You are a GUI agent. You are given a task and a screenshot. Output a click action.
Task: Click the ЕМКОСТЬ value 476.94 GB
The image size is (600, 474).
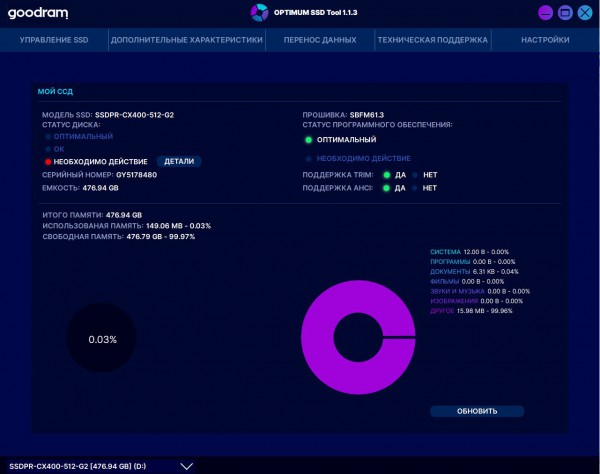point(100,188)
